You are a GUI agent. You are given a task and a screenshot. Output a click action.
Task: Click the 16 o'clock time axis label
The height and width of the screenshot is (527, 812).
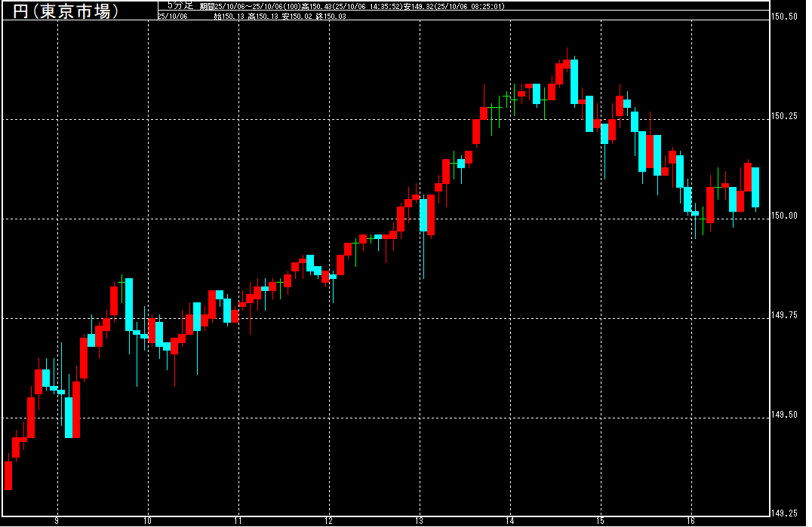coord(691,521)
